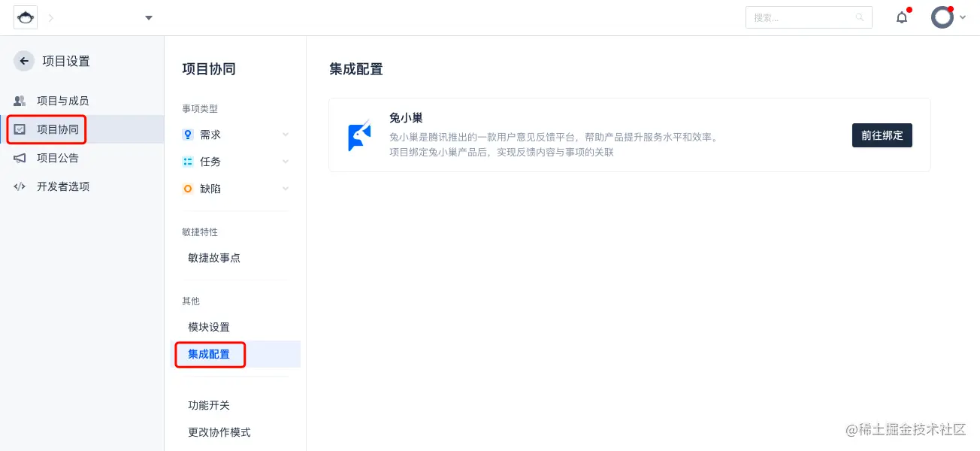Expand the 需求 chevron
The height and width of the screenshot is (451, 980).
tap(286, 135)
